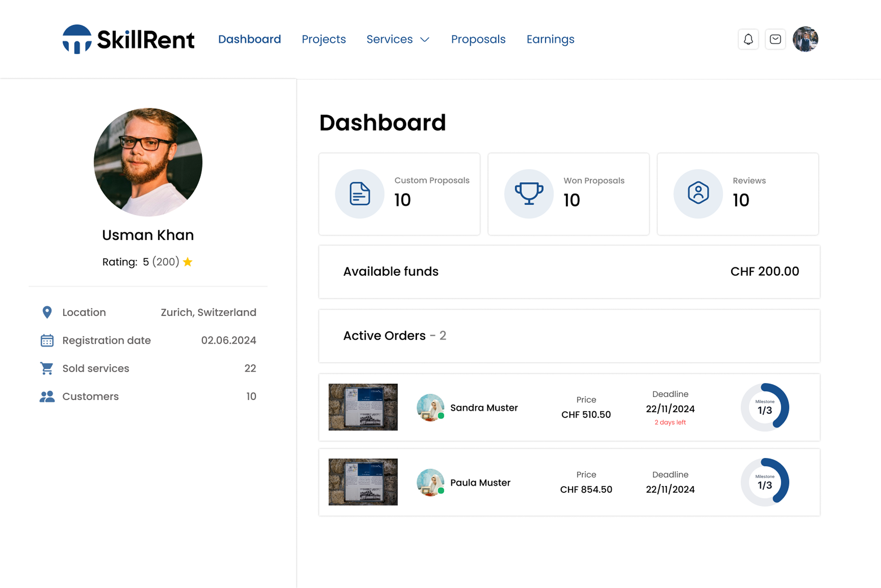Viewport: 881px width, 588px height.
Task: Open the messages envelope icon
Action: (775, 39)
